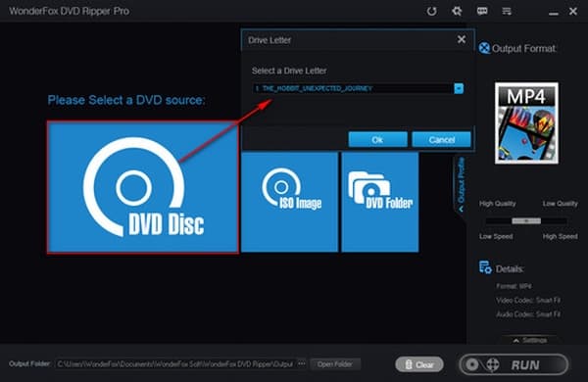This screenshot has width=588, height=382.
Task: Click the Output Format icon
Action: click(x=484, y=48)
